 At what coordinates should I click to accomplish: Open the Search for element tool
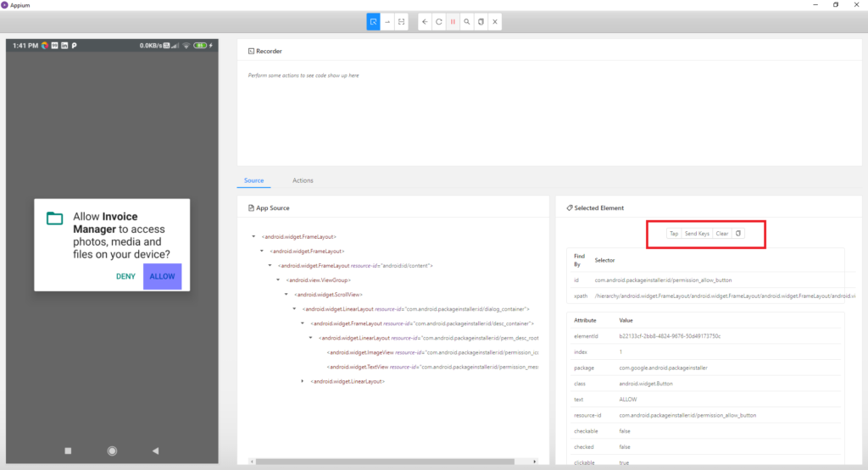[x=467, y=22]
